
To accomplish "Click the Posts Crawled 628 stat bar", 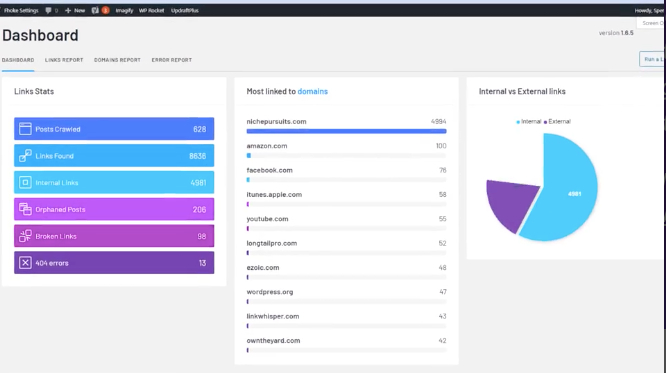I will [x=114, y=129].
